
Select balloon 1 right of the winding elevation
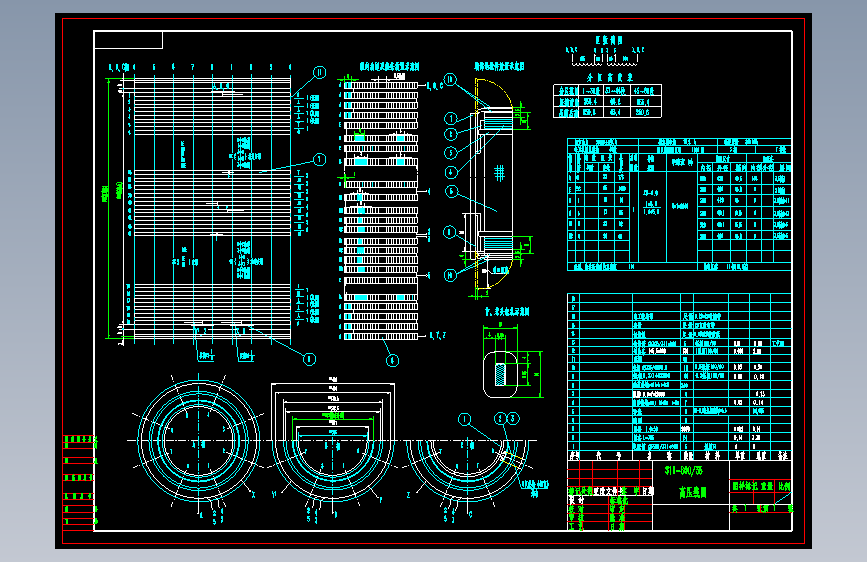pos(320,160)
